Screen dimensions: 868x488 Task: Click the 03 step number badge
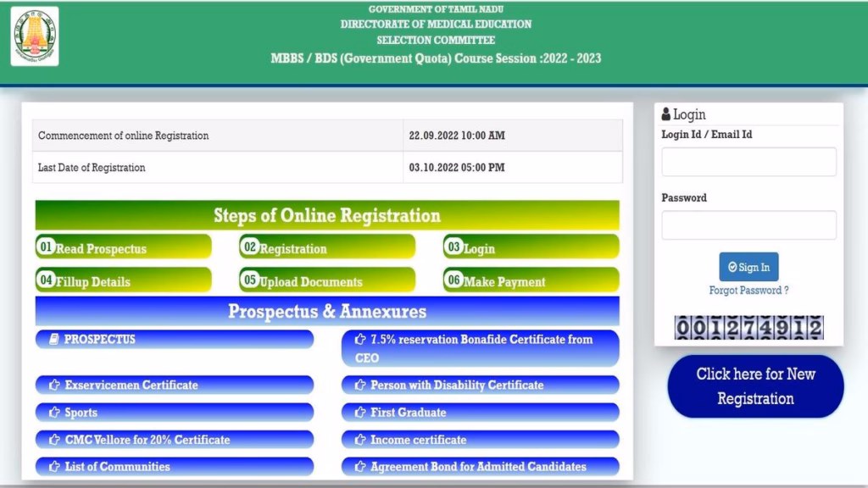(454, 247)
